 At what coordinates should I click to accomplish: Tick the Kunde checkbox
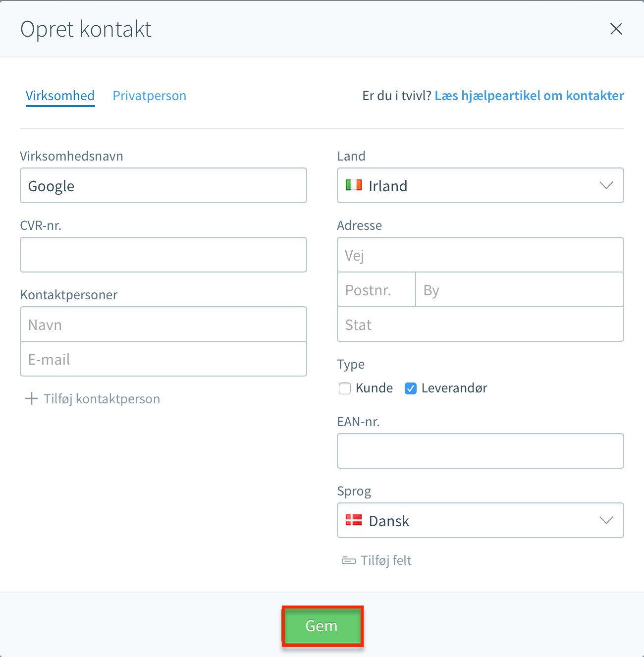pos(345,388)
